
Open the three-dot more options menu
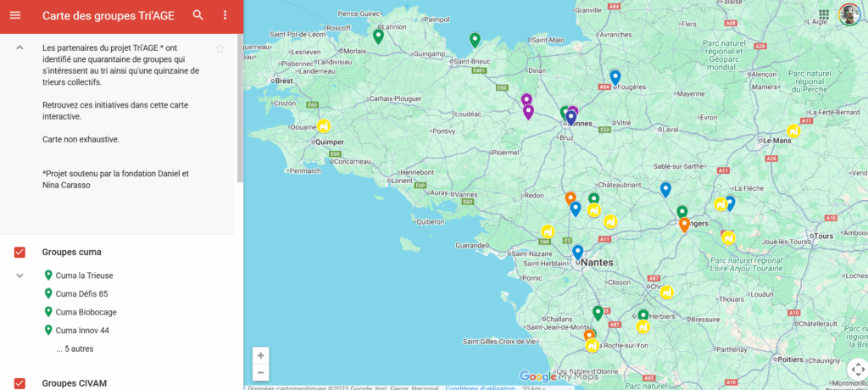click(x=225, y=15)
